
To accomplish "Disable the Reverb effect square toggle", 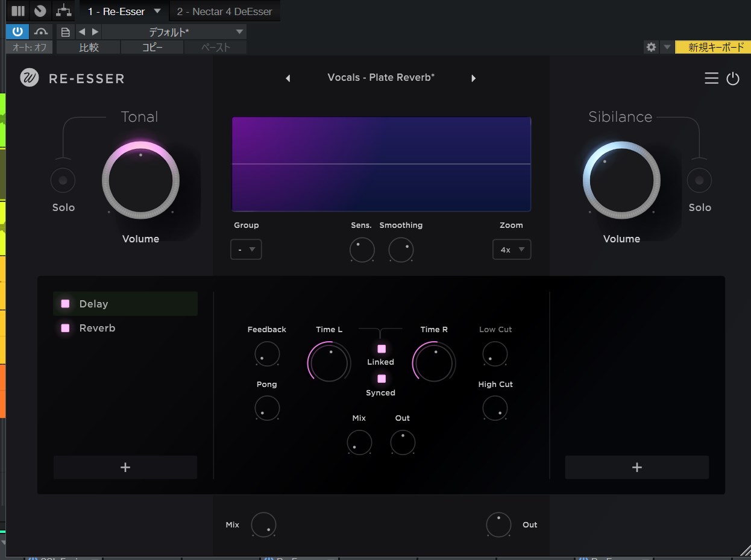I will click(65, 328).
